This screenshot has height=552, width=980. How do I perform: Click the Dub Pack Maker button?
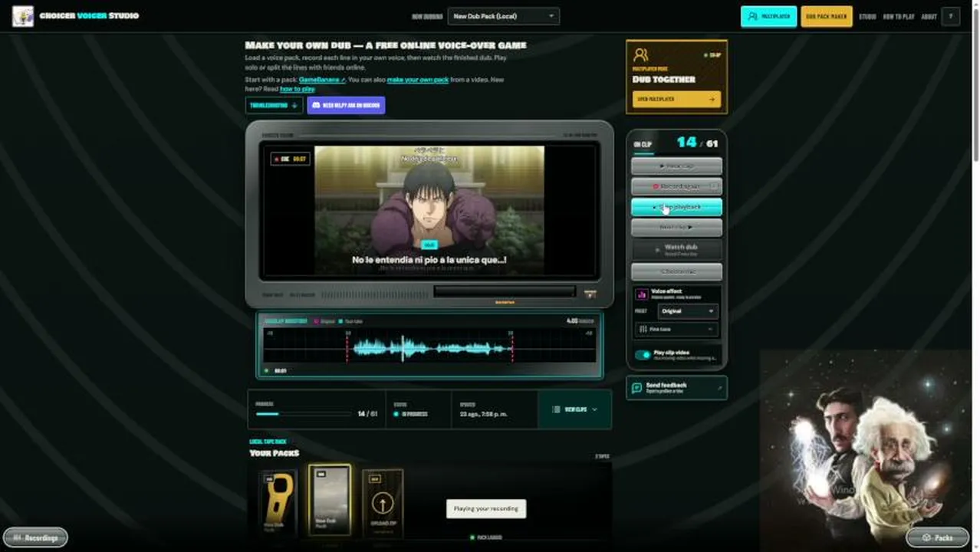pos(827,16)
